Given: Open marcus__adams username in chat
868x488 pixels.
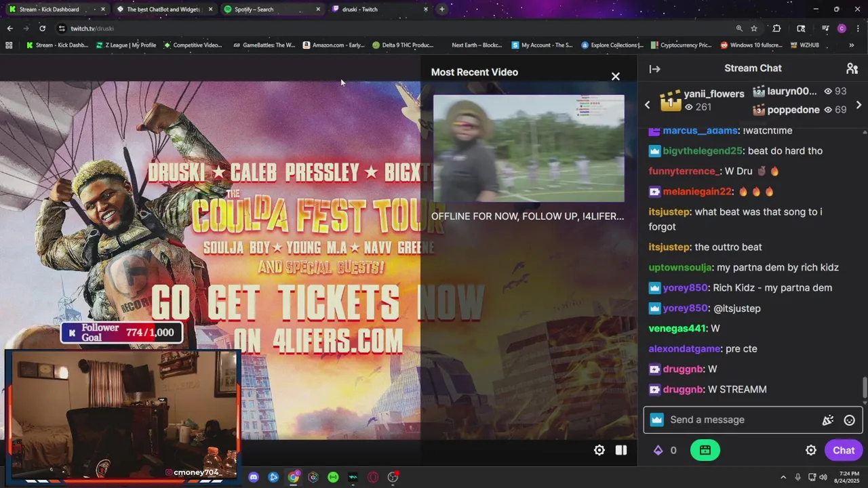Looking at the screenshot, I should (700, 131).
